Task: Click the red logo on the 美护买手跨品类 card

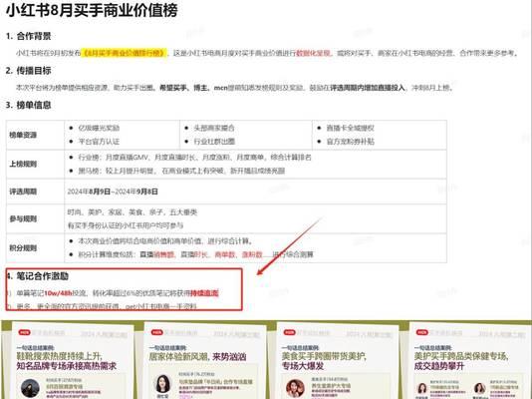Action: [x=422, y=332]
